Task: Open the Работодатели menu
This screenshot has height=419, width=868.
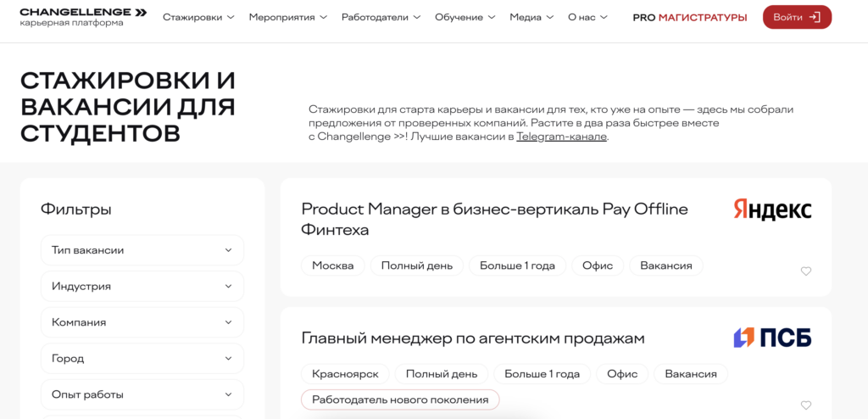Action: coord(381,17)
